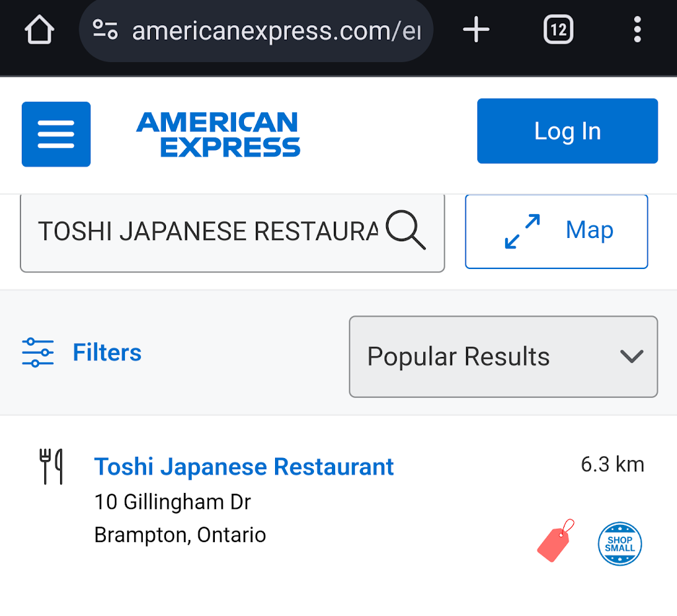This screenshot has width=677, height=616.
Task: Open the hamburger navigation menu
Action: pos(56,134)
